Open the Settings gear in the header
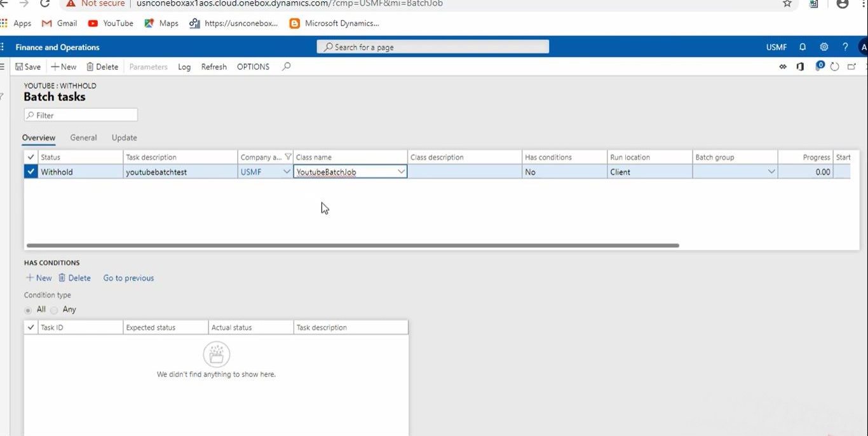The image size is (868, 436). point(824,46)
